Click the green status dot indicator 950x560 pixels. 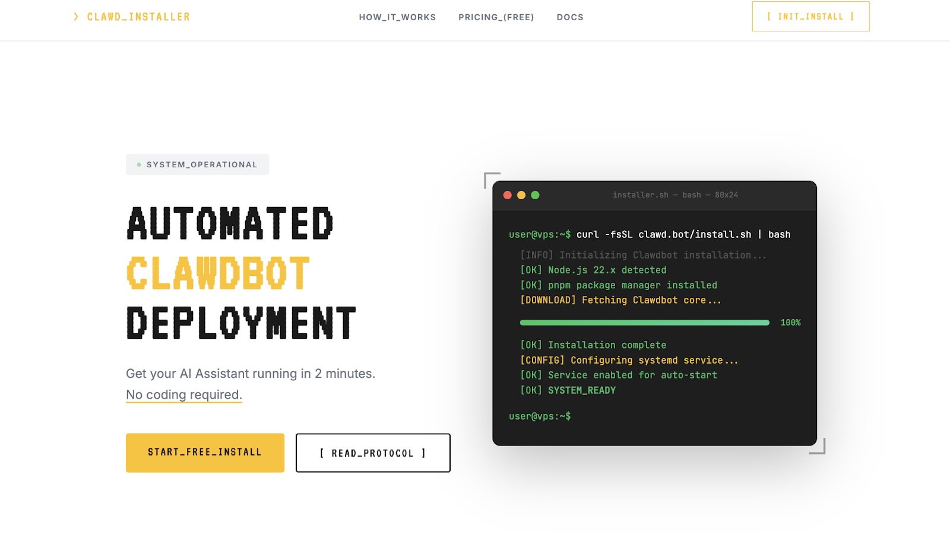coord(139,164)
